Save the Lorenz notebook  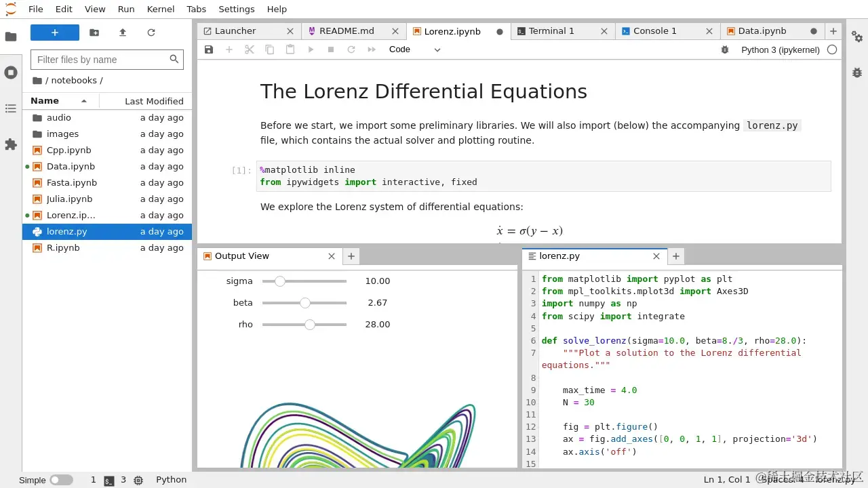point(209,49)
